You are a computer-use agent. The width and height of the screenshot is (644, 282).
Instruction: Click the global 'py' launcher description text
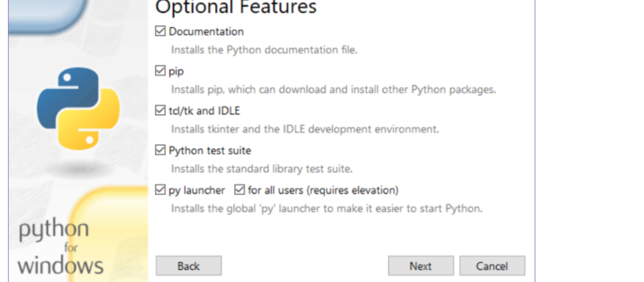[326, 209]
